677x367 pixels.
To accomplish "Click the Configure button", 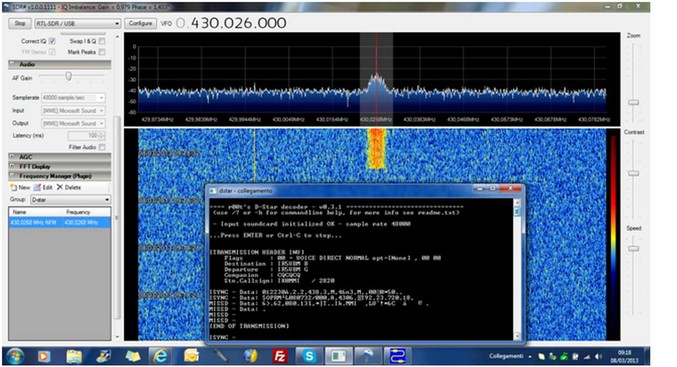I will tap(140, 23).
